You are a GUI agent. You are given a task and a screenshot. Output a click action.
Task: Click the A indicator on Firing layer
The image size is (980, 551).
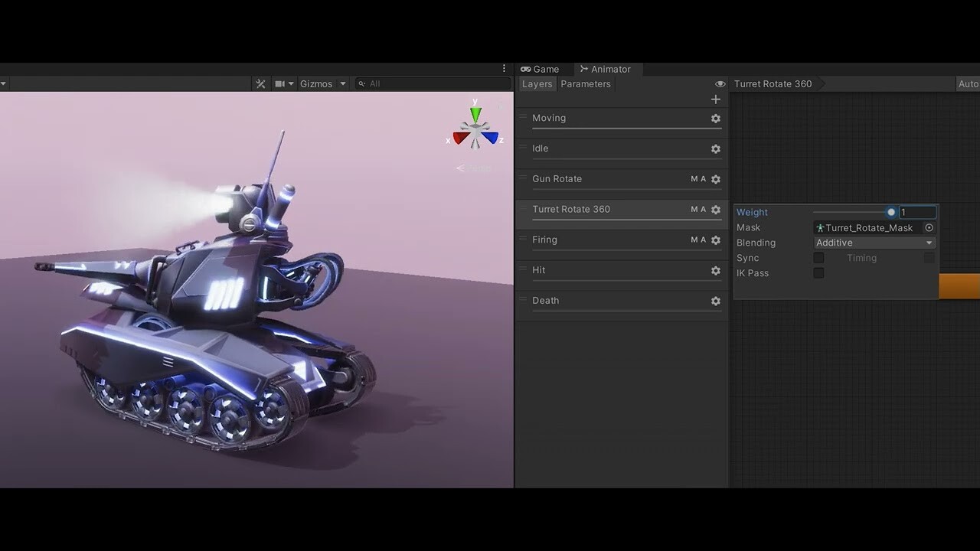[x=704, y=240]
